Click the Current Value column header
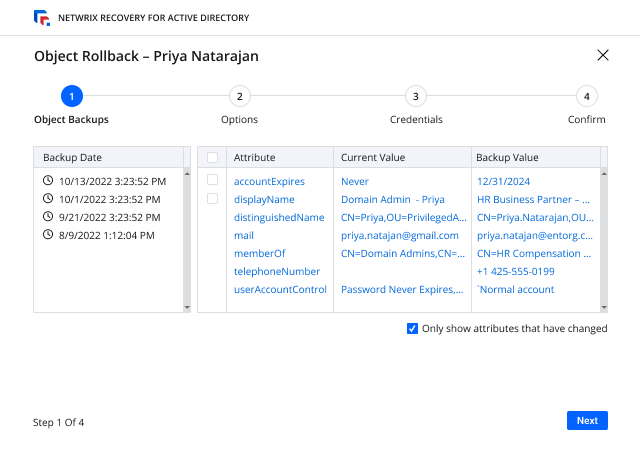Viewport: 640px width, 450px height. [x=402, y=157]
